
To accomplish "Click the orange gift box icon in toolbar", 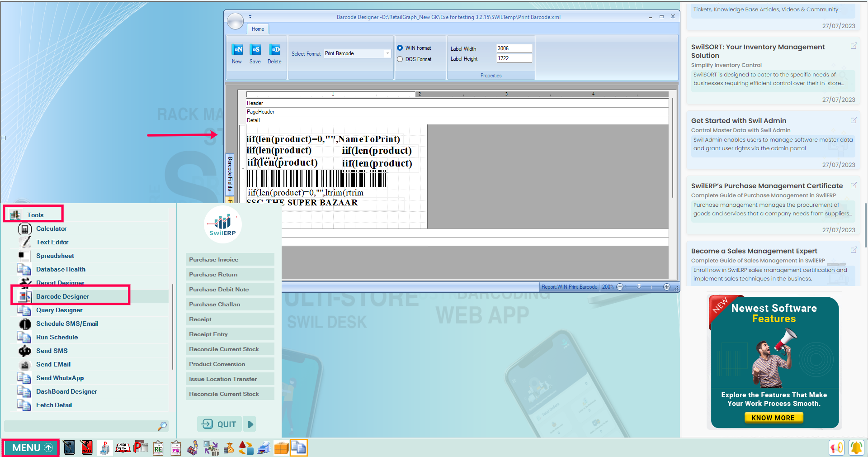I will [x=281, y=448].
